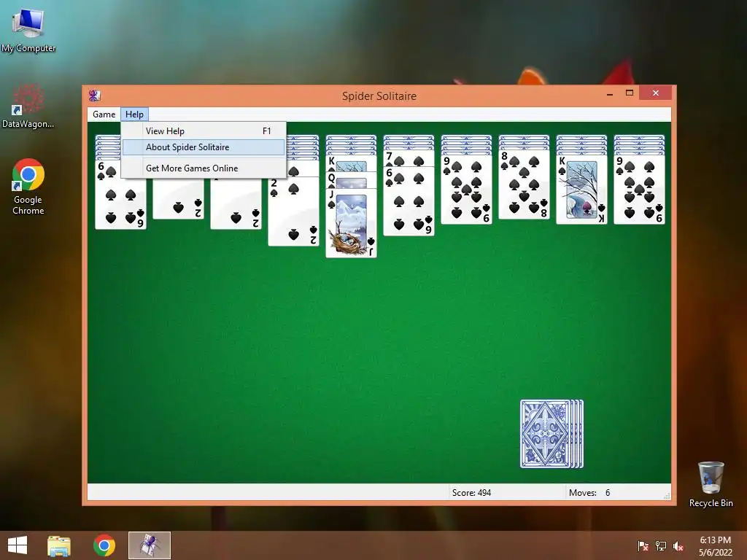Click the Moves: 6 status text

589,493
